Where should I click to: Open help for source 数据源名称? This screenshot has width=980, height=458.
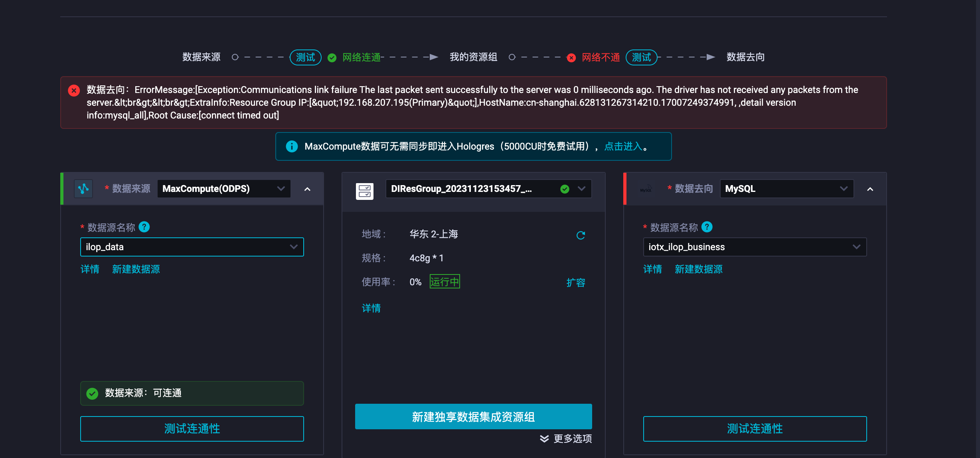[x=144, y=227]
